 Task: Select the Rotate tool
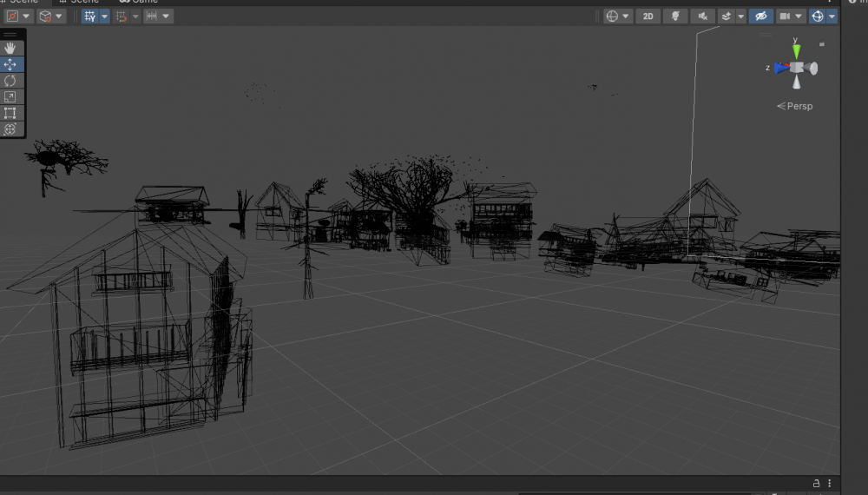pyautogui.click(x=10, y=81)
